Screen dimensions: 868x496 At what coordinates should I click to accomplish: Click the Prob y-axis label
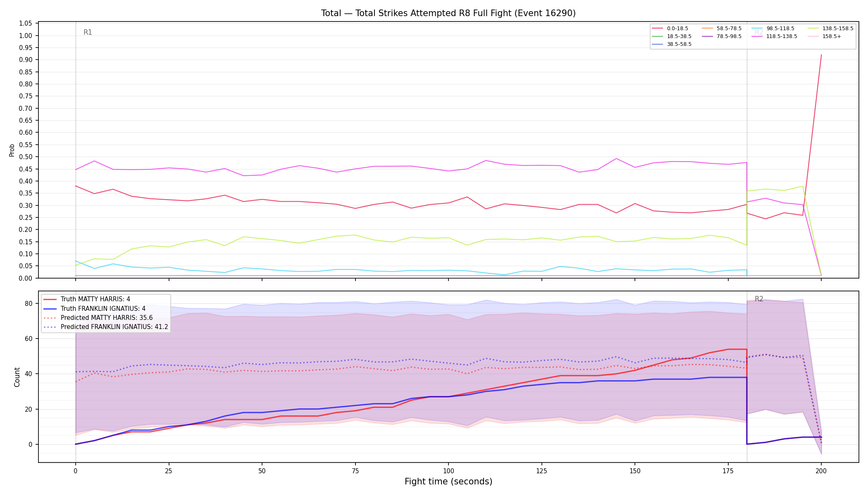pos(12,150)
